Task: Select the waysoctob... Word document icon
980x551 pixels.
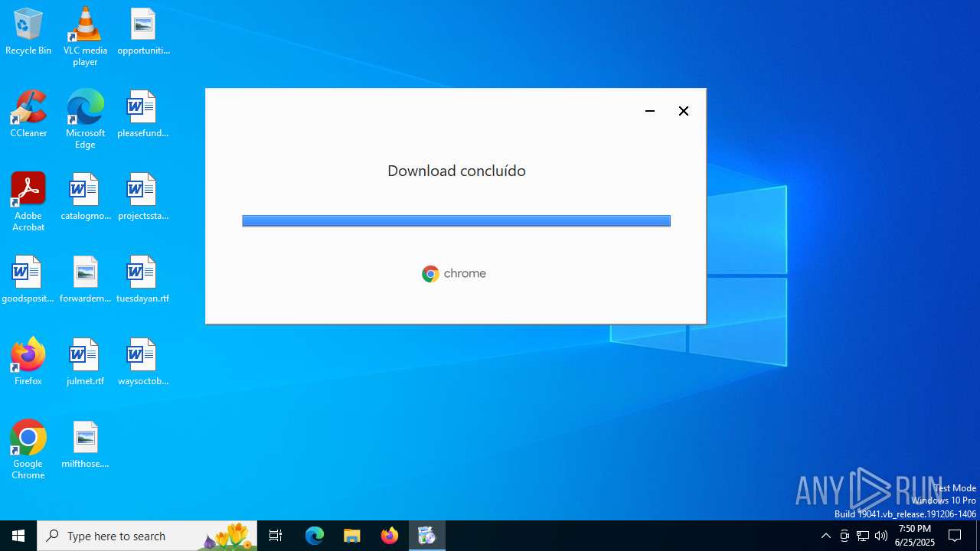Action: pos(143,362)
